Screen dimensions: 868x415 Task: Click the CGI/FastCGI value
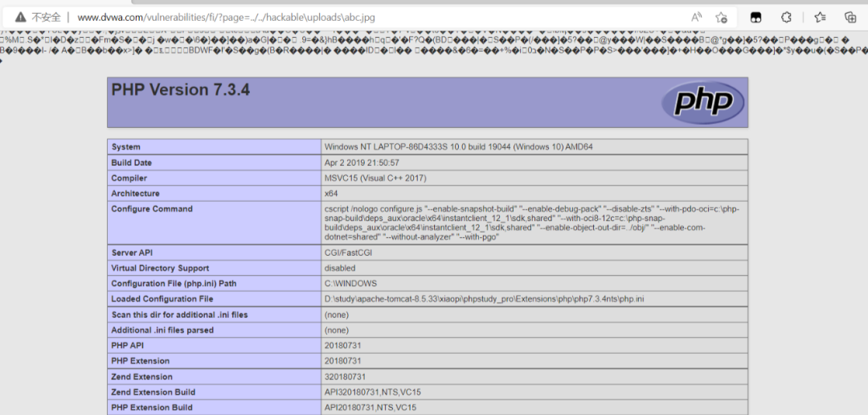tap(350, 252)
